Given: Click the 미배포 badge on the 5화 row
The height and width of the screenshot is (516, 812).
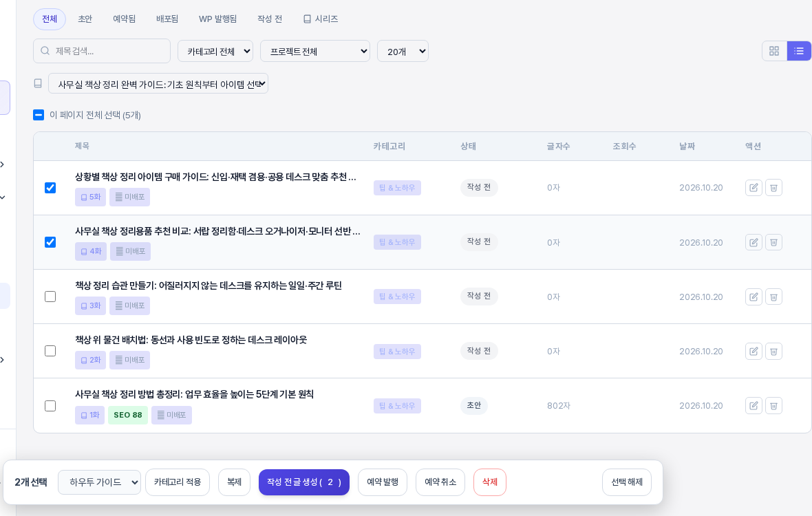Looking at the screenshot, I should click(x=129, y=197).
